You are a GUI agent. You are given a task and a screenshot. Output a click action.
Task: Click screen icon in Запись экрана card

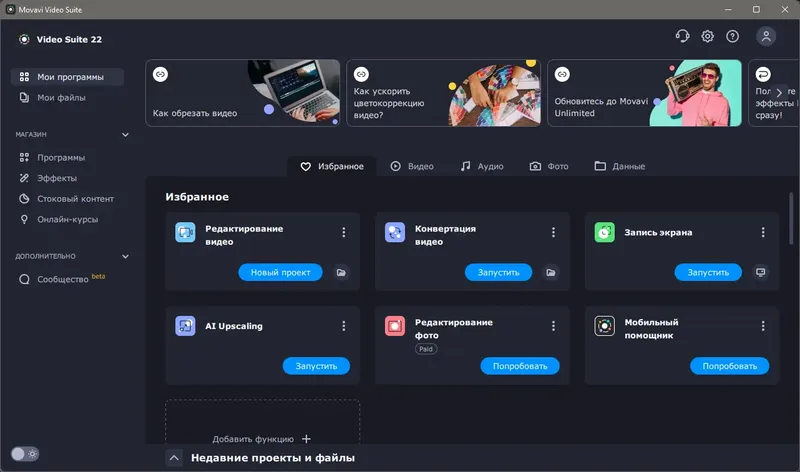tap(761, 272)
